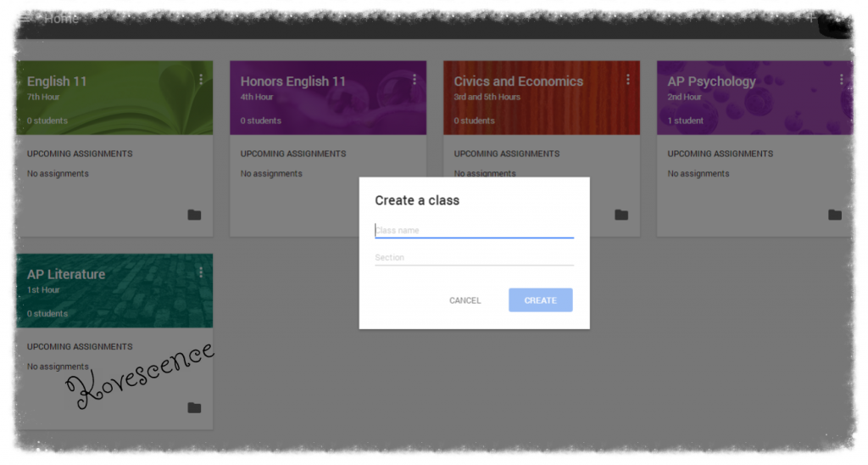Open the AP Literature folder icon
The image size is (868, 465).
pyautogui.click(x=194, y=407)
